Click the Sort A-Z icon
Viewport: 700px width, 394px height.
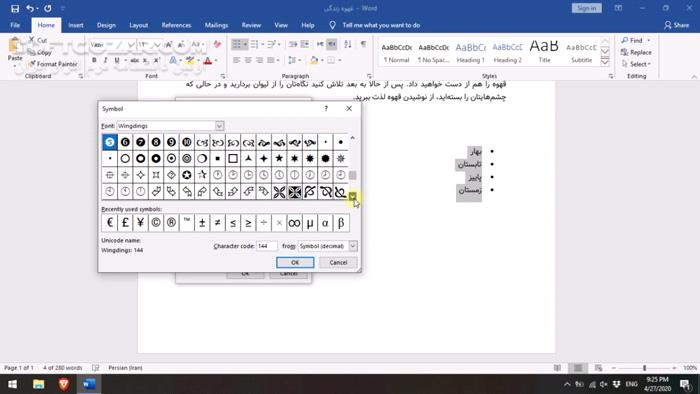click(348, 44)
